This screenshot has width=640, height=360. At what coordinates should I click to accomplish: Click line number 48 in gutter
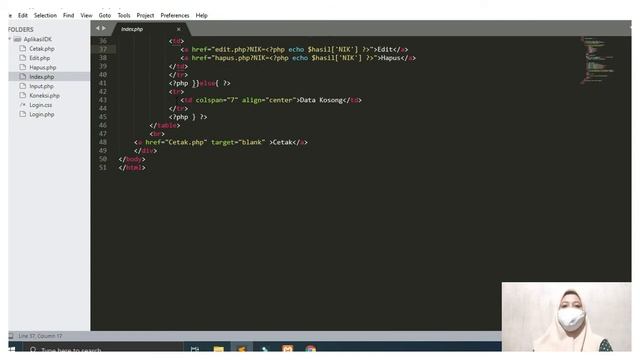[103, 142]
